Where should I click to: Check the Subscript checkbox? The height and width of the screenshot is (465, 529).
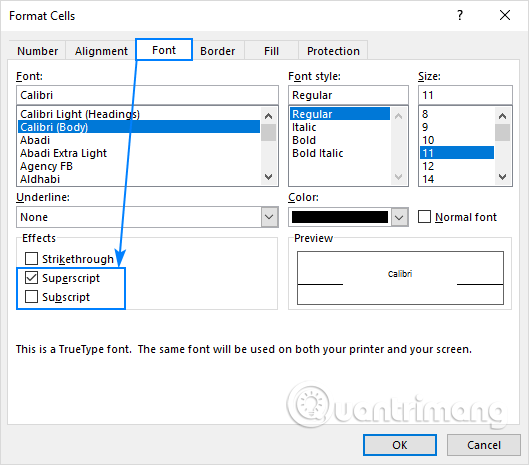31,297
